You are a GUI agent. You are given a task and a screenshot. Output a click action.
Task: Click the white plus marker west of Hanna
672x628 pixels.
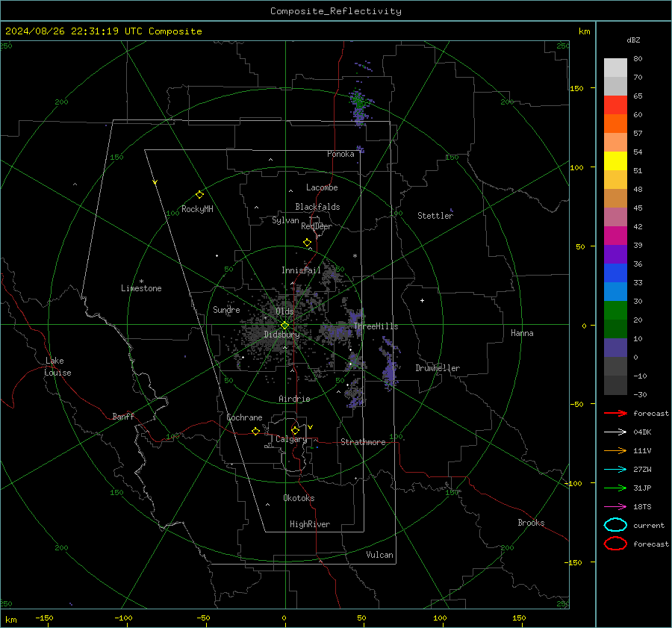(422, 300)
